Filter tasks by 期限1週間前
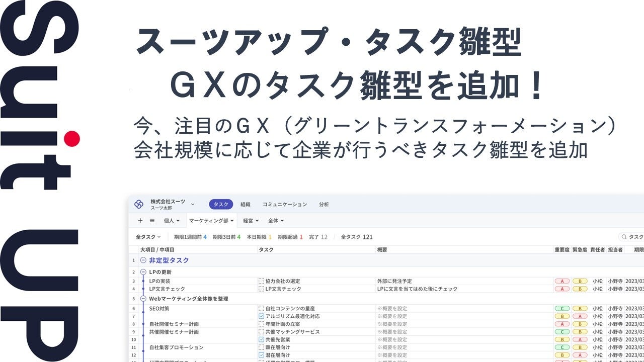Screen dimensions: 644x362 coord(190,237)
